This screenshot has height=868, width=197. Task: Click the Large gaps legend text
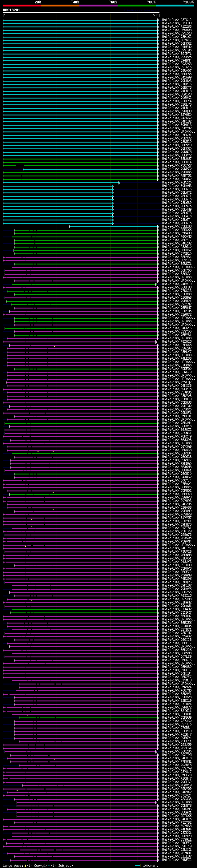click(x=38, y=865)
